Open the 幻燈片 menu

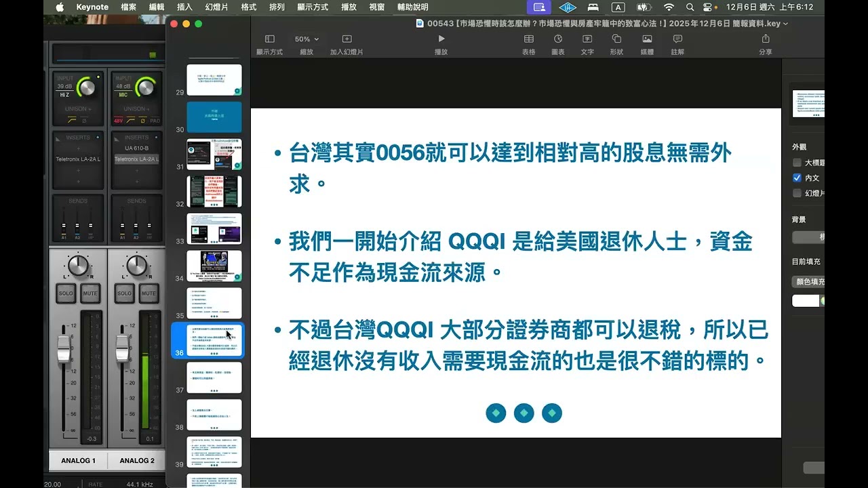(x=217, y=7)
